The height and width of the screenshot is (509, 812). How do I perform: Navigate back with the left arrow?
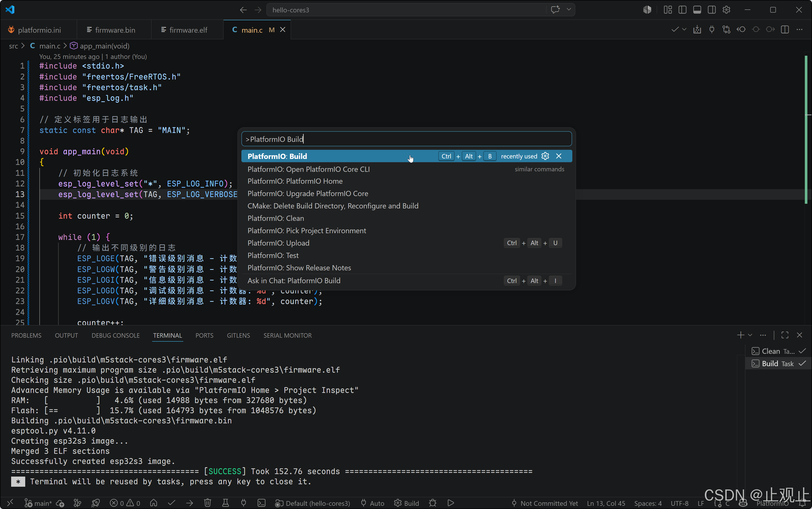click(x=243, y=10)
